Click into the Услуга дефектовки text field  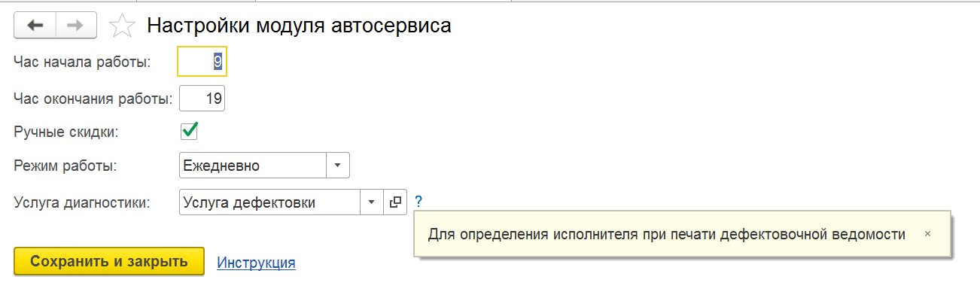(x=270, y=202)
